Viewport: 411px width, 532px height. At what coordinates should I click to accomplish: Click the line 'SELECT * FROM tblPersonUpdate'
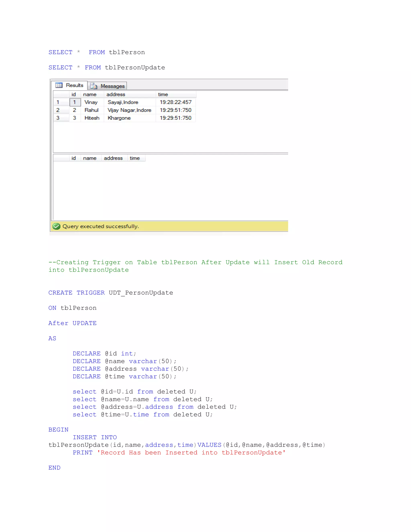[107, 67]
